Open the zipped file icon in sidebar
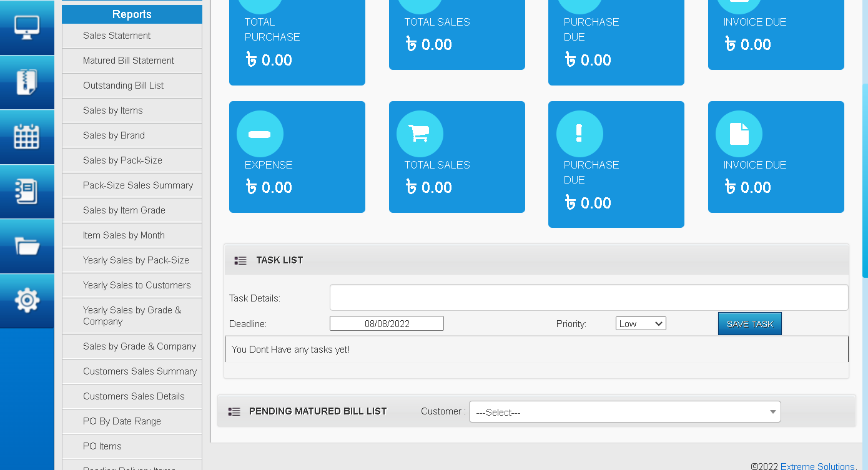This screenshot has height=470, width=868. (27, 82)
